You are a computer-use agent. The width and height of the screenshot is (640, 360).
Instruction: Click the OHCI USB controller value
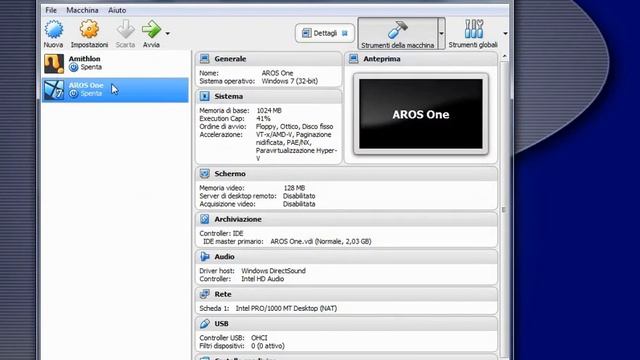point(259,338)
